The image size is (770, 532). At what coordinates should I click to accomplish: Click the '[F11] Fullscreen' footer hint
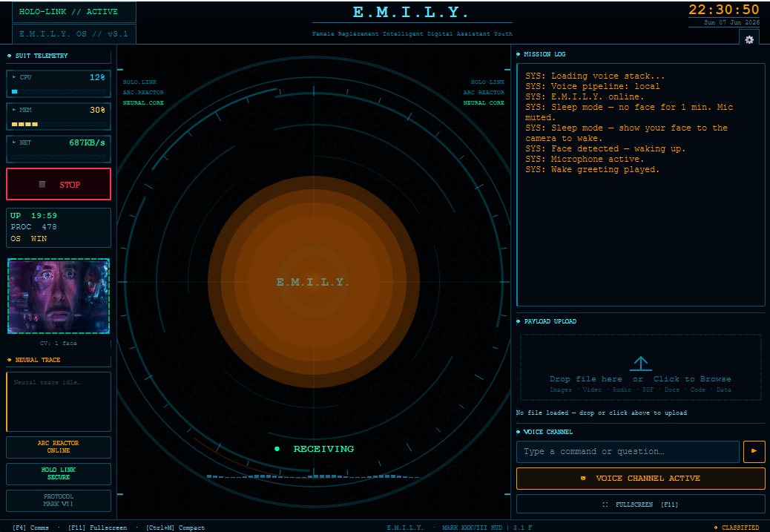coord(97,528)
